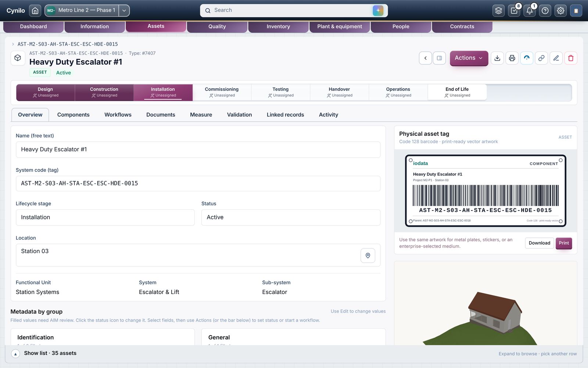Image resolution: width=588 pixels, height=368 pixels.
Task: Edit the asset with pencil icon
Action: pyautogui.click(x=556, y=58)
